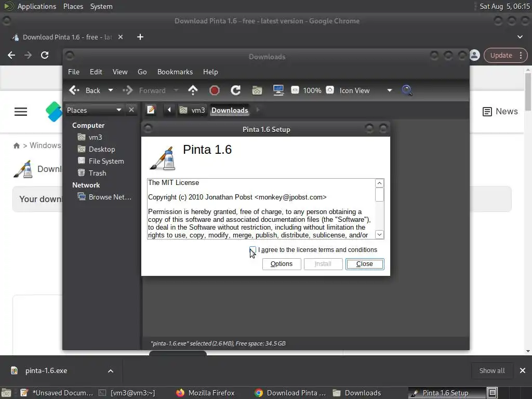Open the Options button in Pinta Setup

click(x=282, y=264)
